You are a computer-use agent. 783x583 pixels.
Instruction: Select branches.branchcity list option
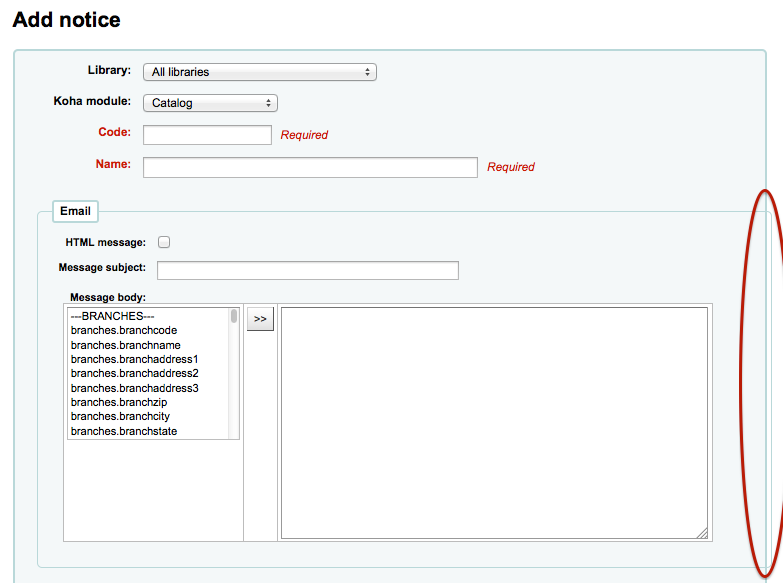pyautogui.click(x=121, y=416)
